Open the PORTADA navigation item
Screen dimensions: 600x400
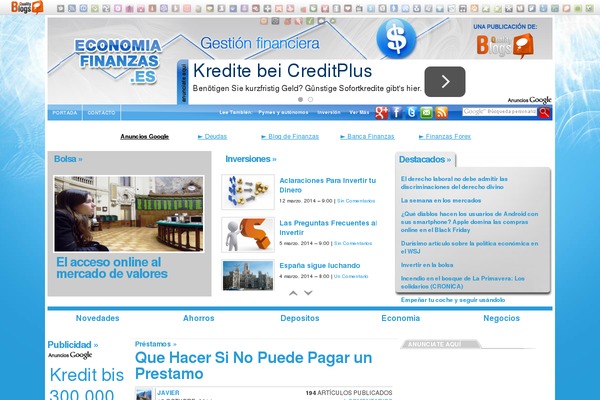click(x=65, y=113)
